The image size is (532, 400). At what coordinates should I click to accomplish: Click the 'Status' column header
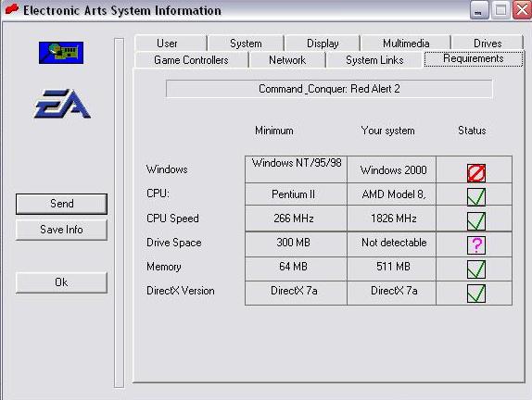click(472, 131)
